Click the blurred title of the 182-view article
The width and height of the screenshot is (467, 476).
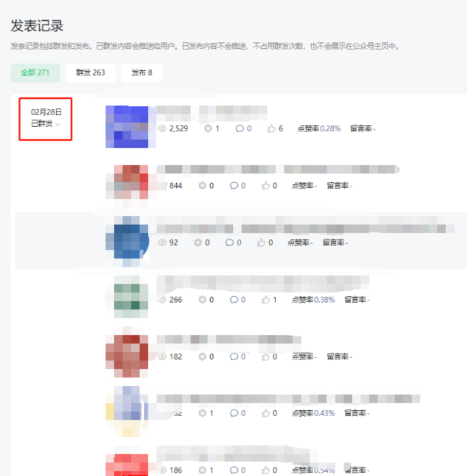pos(229,339)
